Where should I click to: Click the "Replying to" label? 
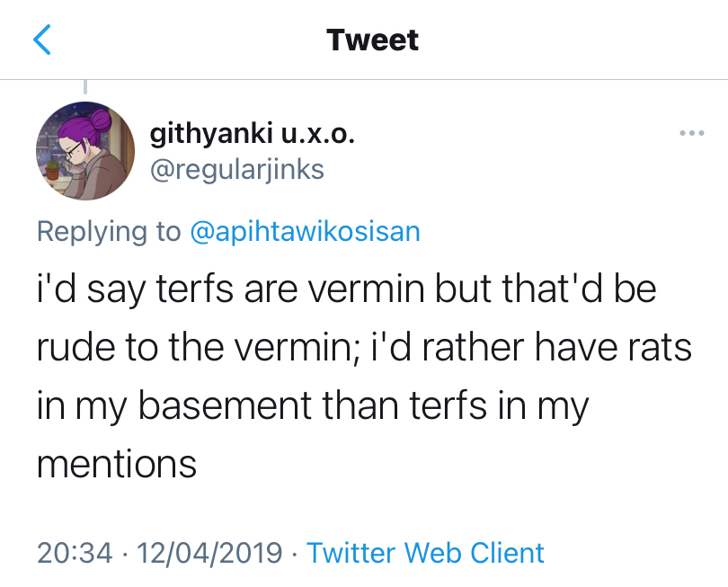pos(109,231)
